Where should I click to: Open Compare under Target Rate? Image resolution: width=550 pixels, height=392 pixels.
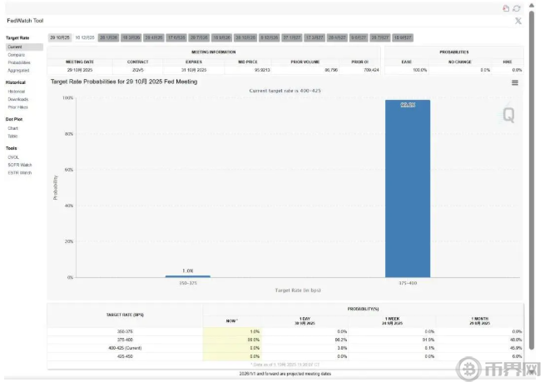click(15, 55)
